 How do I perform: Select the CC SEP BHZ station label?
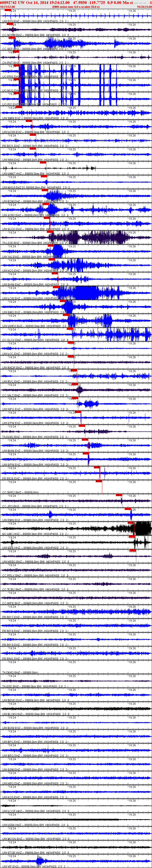(35, 49)
